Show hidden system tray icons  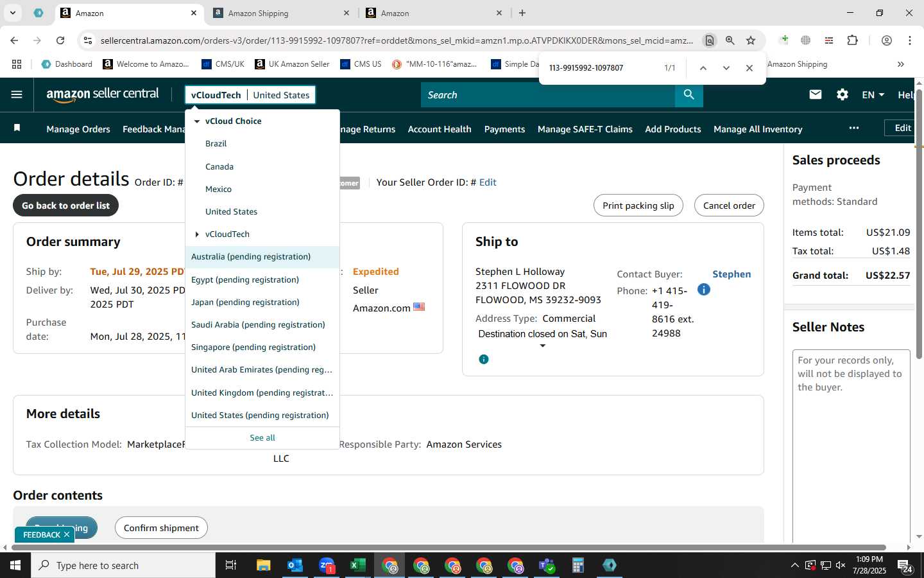point(794,565)
